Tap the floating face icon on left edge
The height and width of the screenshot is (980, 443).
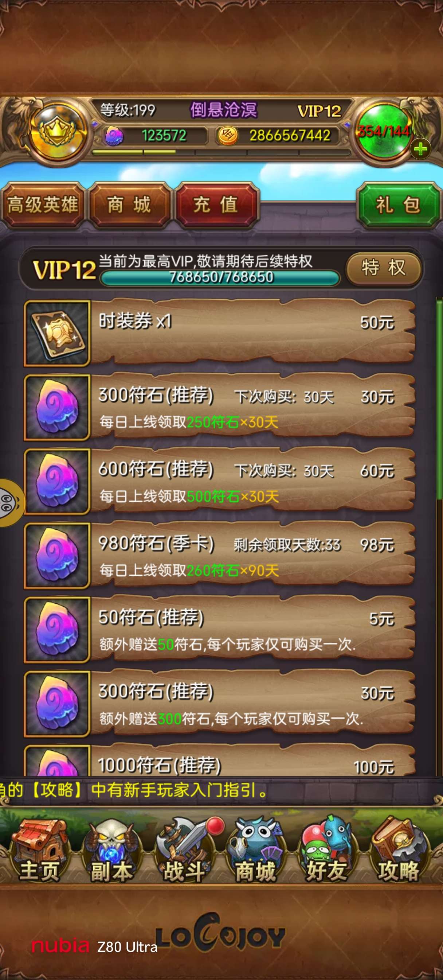point(11,502)
